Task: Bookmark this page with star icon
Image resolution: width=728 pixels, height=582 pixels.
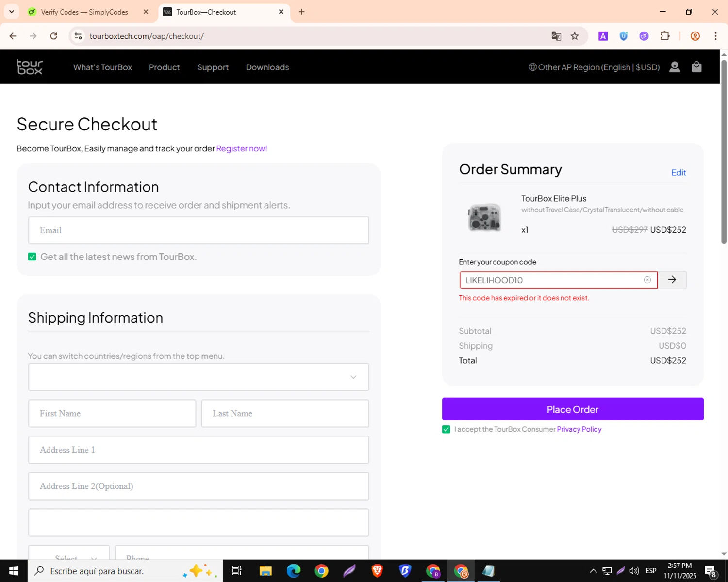Action: tap(575, 36)
